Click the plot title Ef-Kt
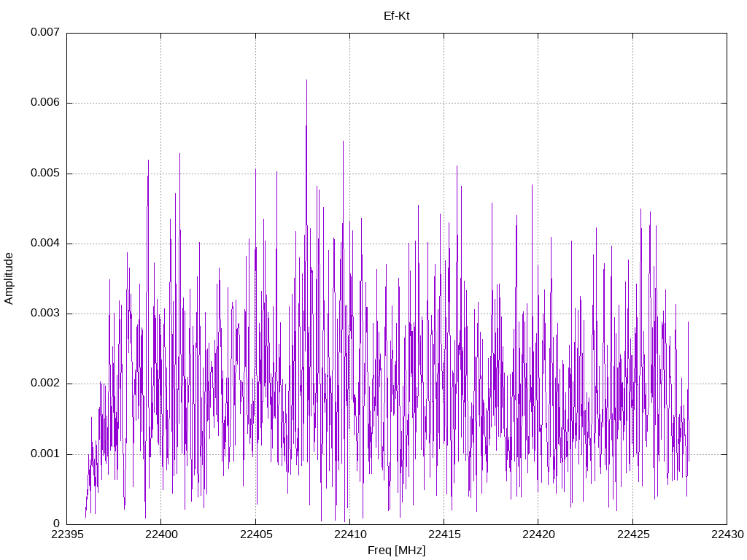The width and height of the screenshot is (747, 560). pyautogui.click(x=396, y=16)
